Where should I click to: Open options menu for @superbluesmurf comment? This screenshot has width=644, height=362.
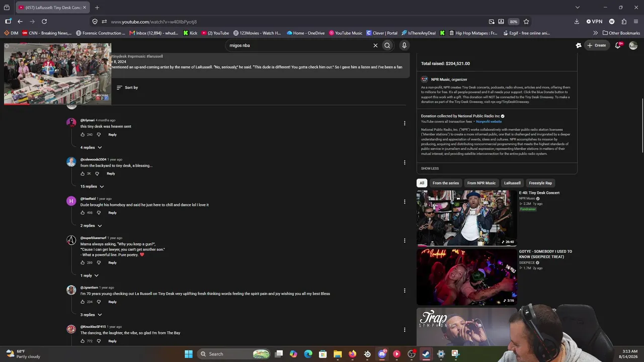coord(405,240)
